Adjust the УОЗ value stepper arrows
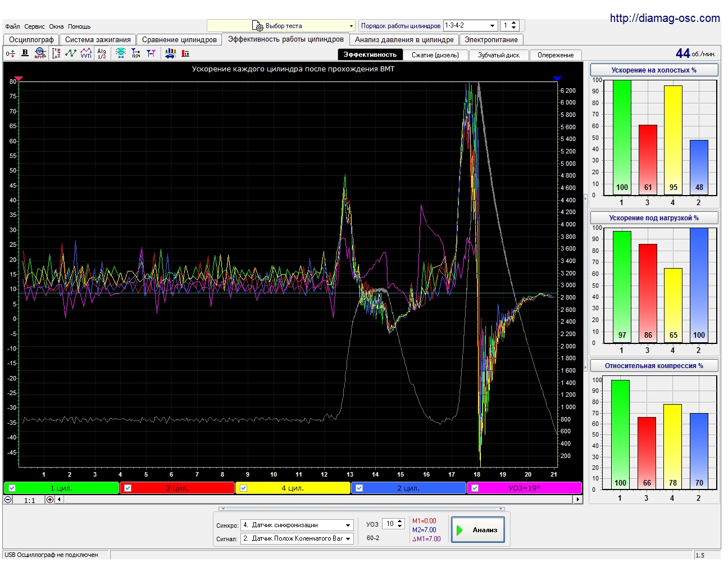 click(400, 524)
